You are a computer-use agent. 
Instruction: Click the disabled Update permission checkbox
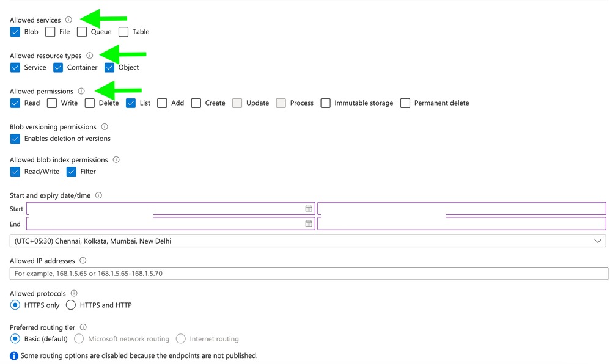click(237, 103)
